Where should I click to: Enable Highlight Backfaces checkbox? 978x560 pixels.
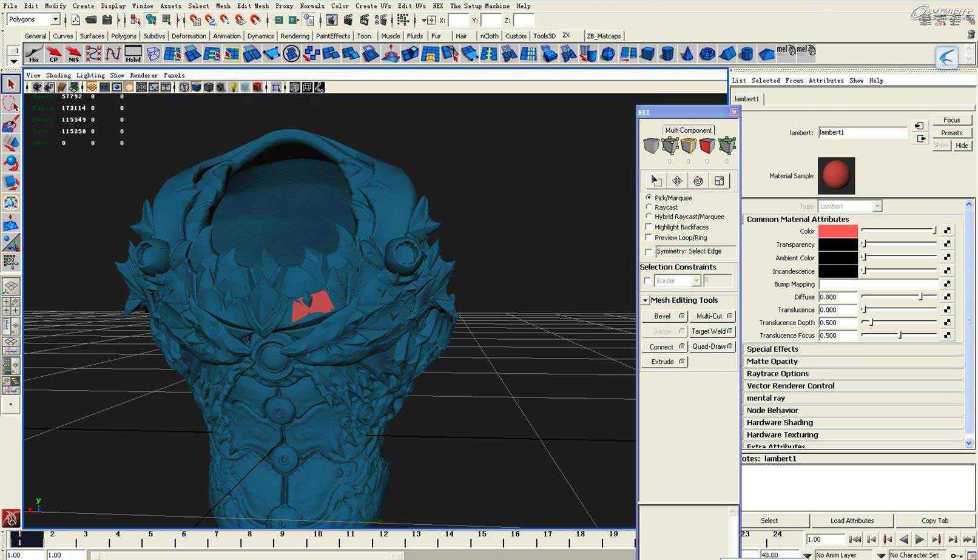tap(649, 227)
